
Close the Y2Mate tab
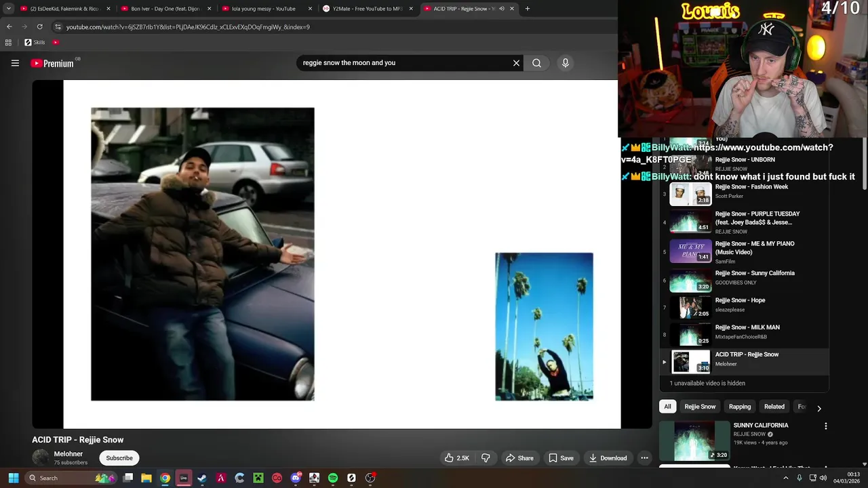[x=411, y=9]
